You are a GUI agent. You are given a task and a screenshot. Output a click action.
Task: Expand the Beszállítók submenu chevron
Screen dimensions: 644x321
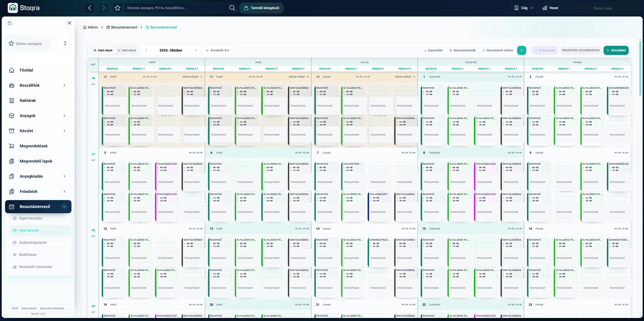64,85
